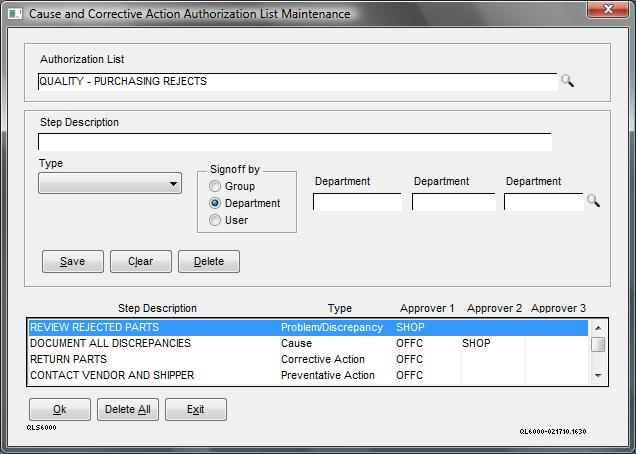Screen dimensions: 636x454
Task: Select the DOCUMENT ALL DISCREPANCIES row
Action: click(x=308, y=343)
